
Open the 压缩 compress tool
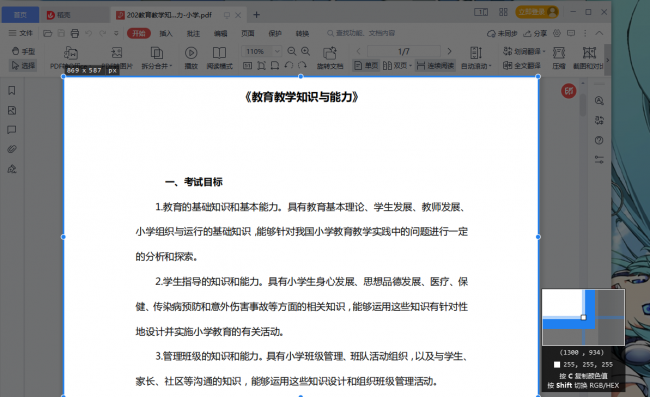click(x=559, y=57)
